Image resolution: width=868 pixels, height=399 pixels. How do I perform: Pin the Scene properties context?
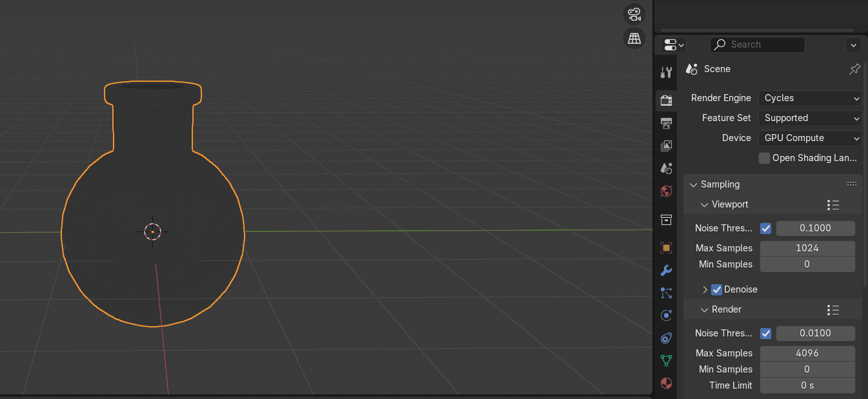[x=854, y=69]
